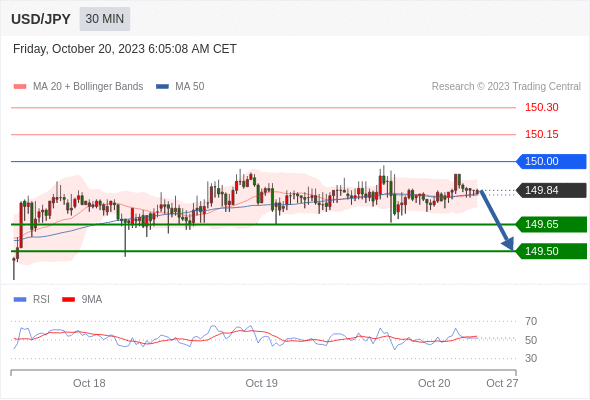Click the 150.15 resistance label
This screenshot has width=590, height=400.
(542, 134)
